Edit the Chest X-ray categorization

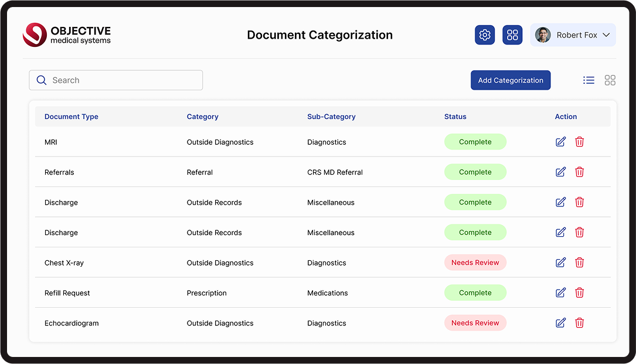coord(560,263)
